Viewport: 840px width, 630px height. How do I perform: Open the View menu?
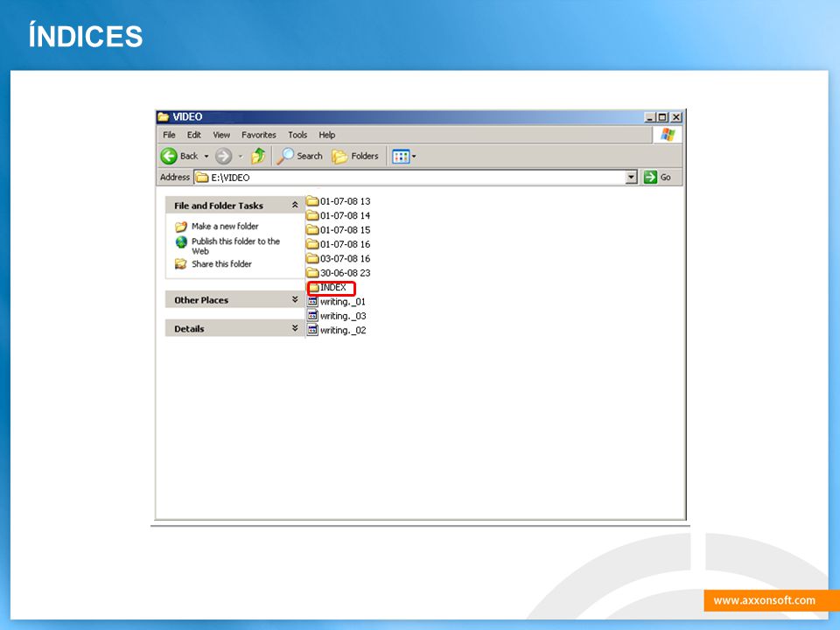[221, 135]
